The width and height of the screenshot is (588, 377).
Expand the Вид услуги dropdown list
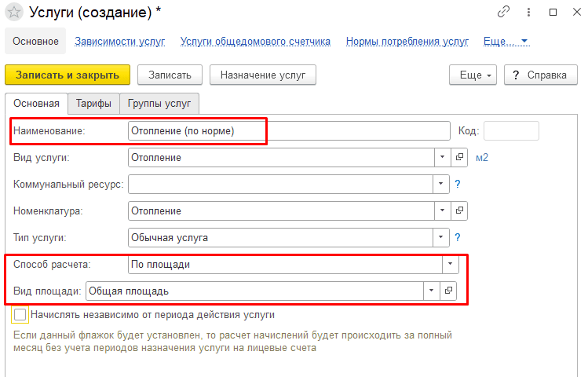[443, 157]
